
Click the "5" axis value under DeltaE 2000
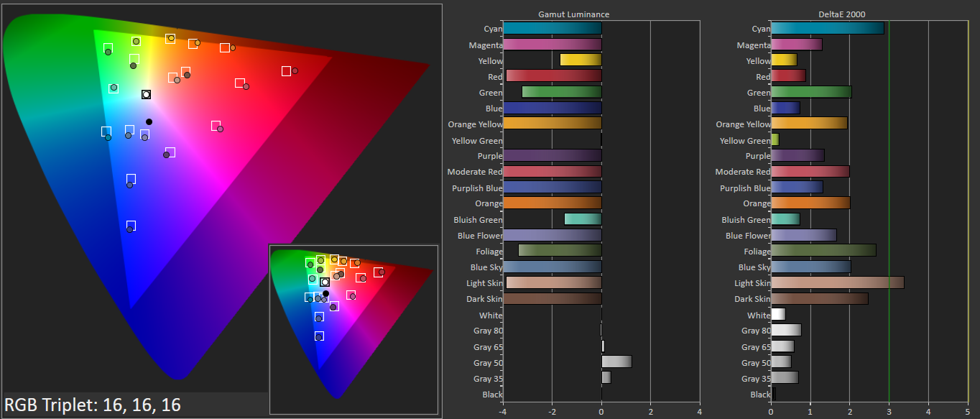[x=969, y=413]
